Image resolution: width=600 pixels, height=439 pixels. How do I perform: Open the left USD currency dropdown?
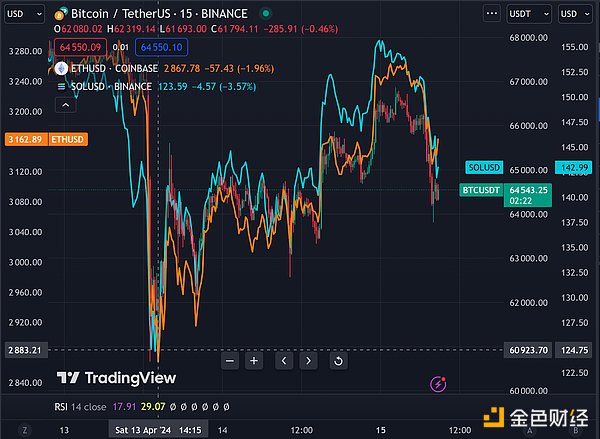(22, 14)
